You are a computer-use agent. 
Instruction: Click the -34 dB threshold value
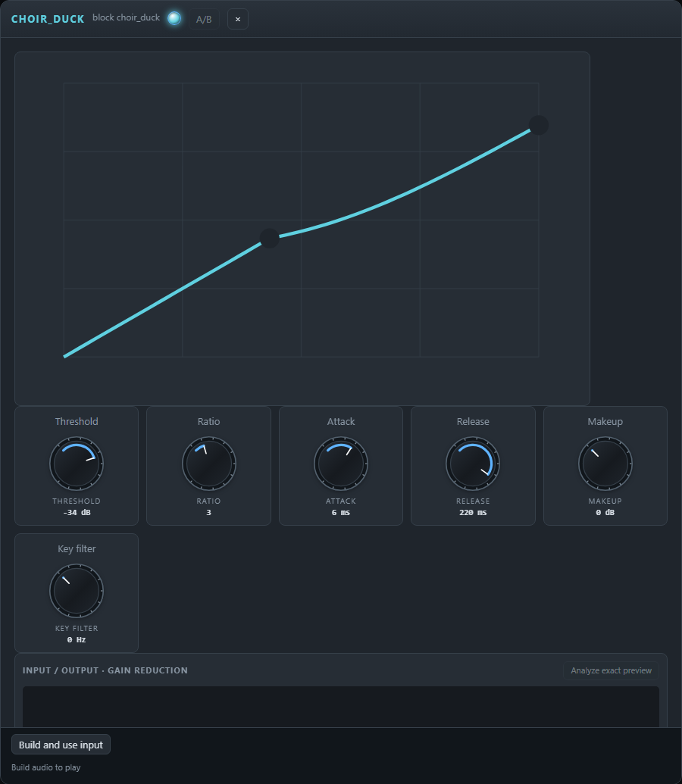click(x=77, y=513)
